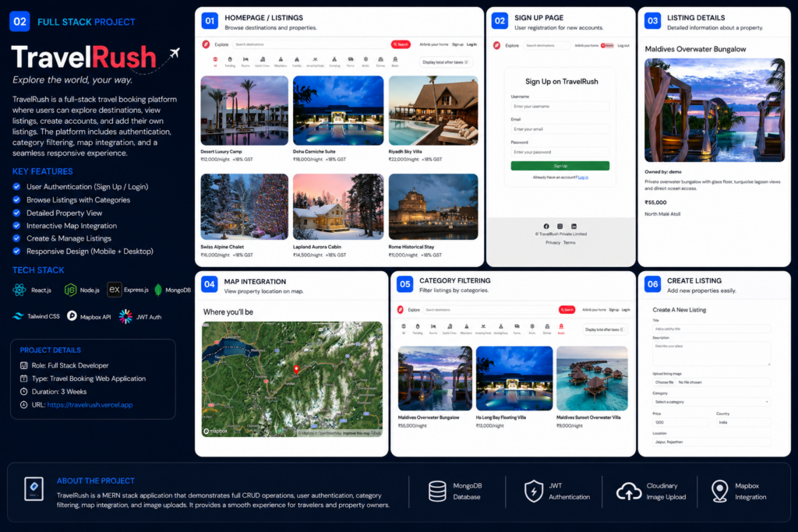Click Explore in Homepage panel navbar
Viewport: 798px width, 532px height.
coord(221,44)
